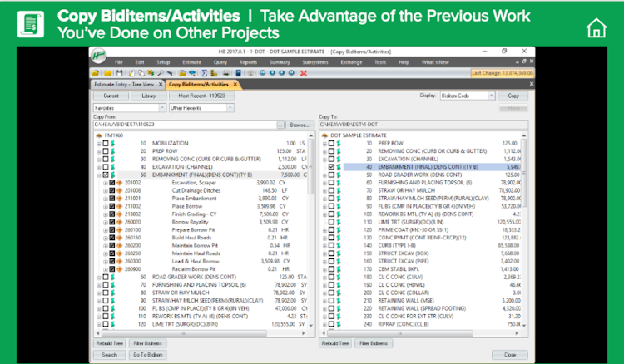Check the right-pane ROAD GRADER WORK checkbox

coord(331,175)
